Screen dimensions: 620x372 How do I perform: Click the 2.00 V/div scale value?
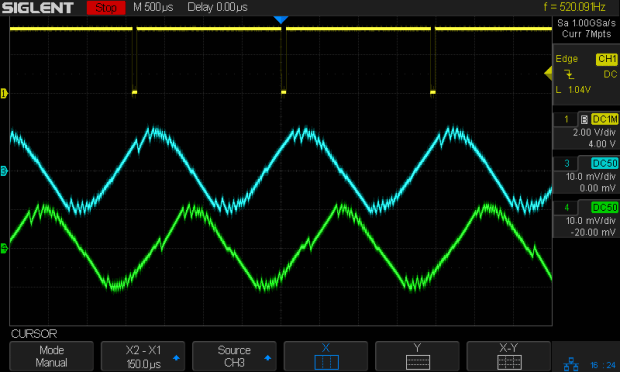(x=594, y=132)
